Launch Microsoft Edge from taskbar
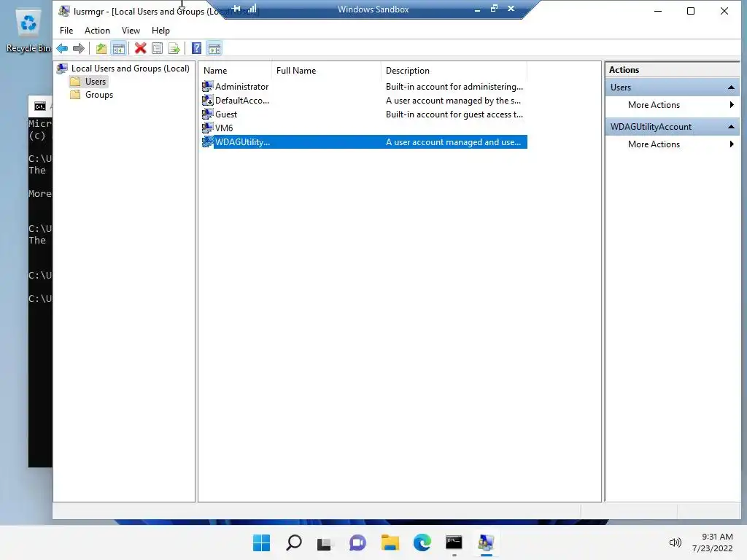This screenshot has width=747, height=560. coord(422,542)
